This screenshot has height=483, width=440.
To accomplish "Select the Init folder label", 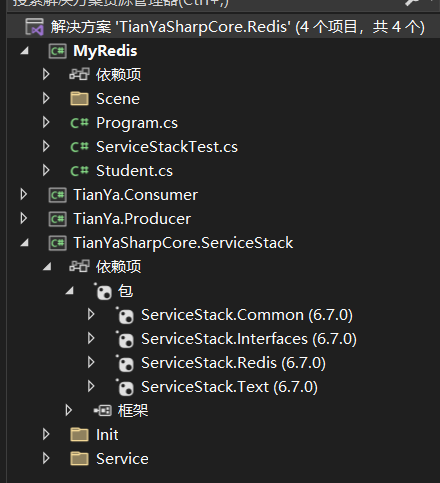I will (107, 435).
